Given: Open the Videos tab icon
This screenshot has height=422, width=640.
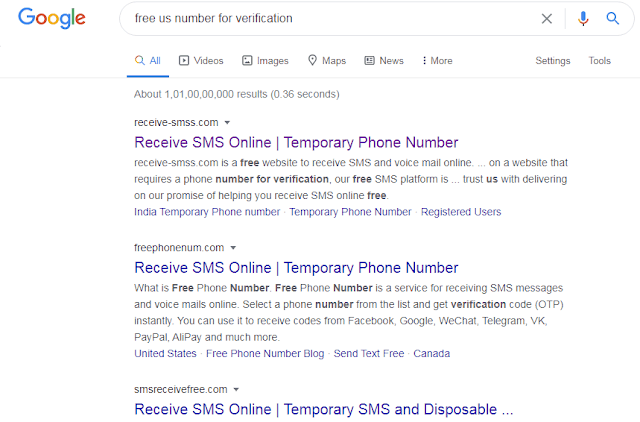Looking at the screenshot, I should (x=184, y=60).
